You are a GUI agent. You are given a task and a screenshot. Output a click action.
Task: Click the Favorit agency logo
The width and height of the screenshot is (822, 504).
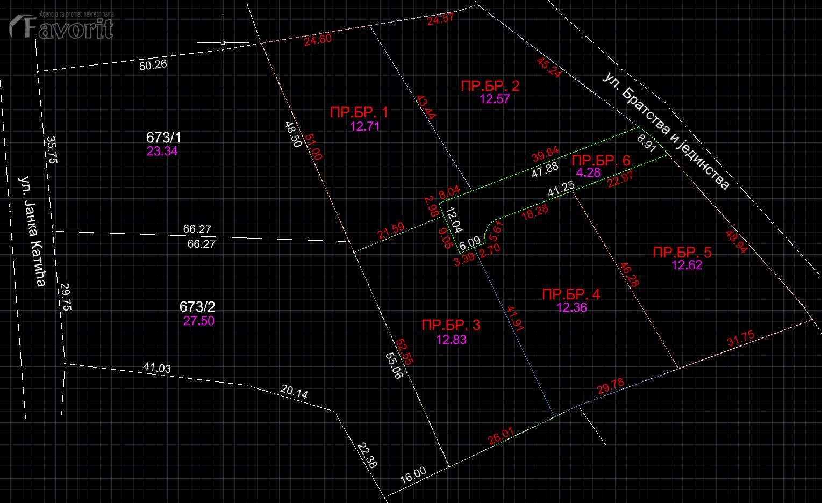pos(61,25)
